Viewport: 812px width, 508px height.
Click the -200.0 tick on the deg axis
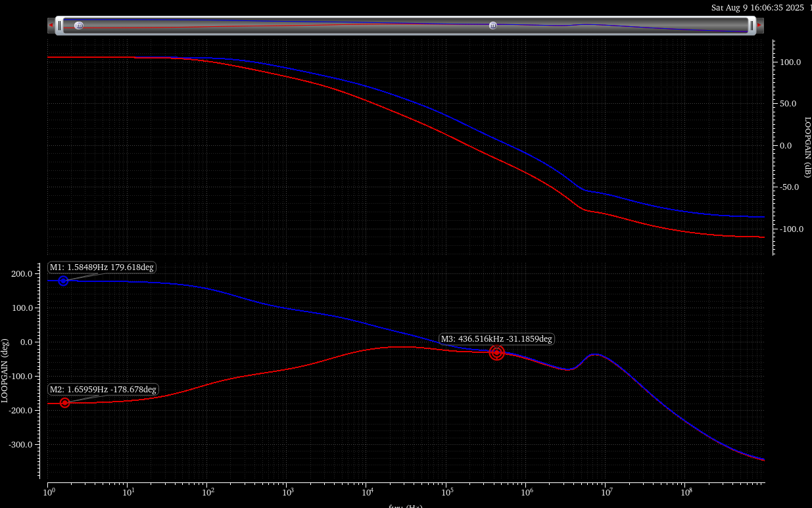(20, 410)
